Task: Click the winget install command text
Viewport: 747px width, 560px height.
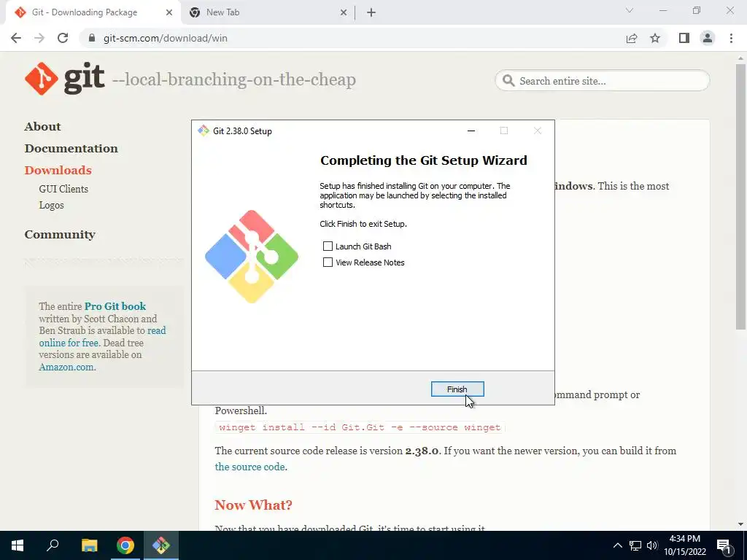Action: point(360,427)
